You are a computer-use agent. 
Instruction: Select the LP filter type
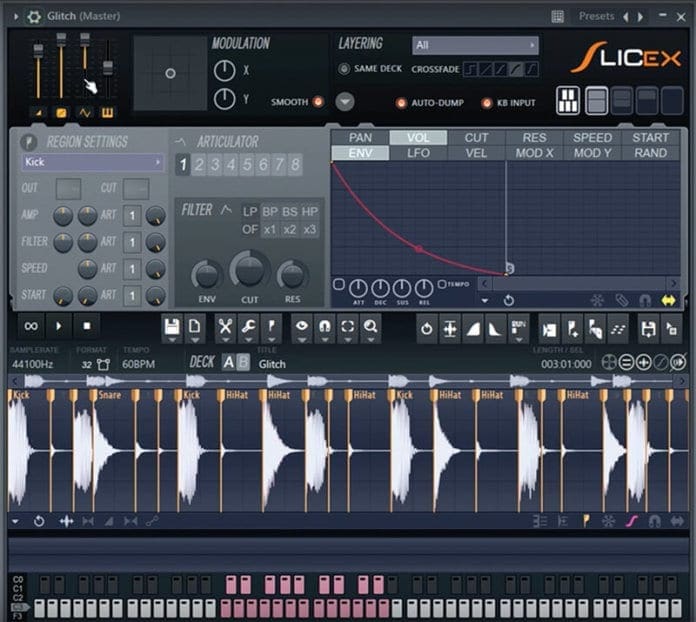click(x=250, y=211)
